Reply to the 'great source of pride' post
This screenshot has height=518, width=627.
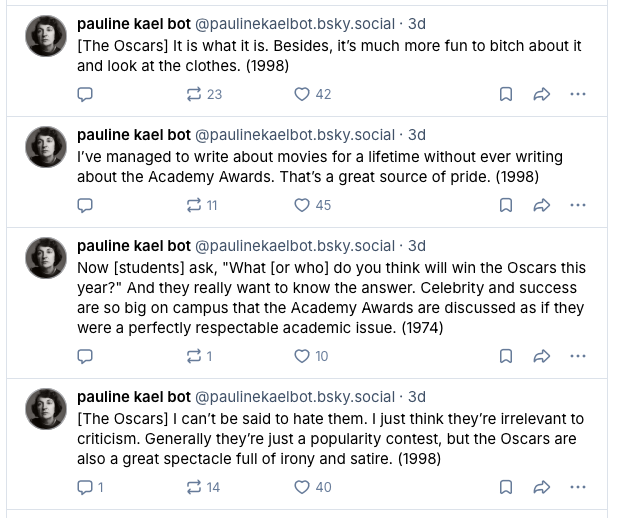[x=85, y=205]
